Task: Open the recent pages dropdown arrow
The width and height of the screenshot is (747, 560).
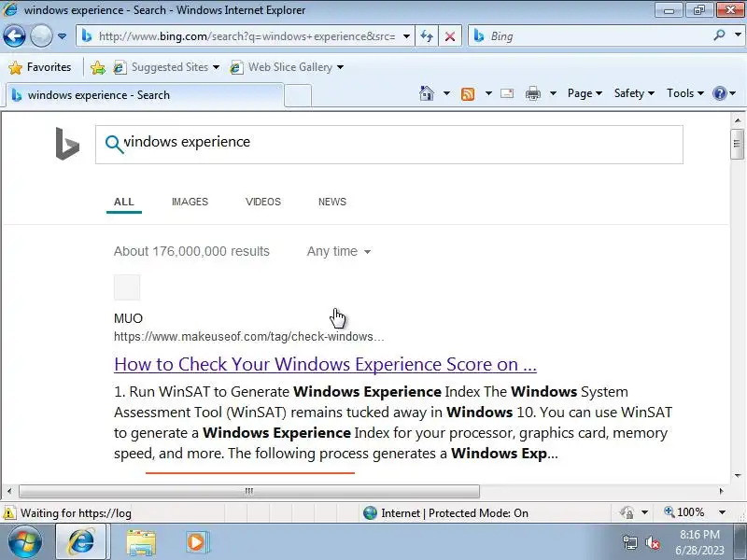Action: 62,36
